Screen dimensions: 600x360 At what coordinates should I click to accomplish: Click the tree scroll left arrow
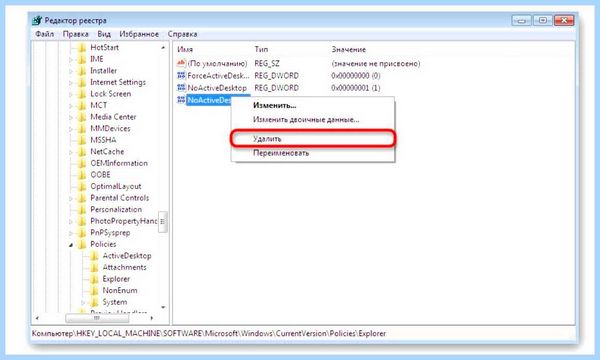click(x=37, y=318)
